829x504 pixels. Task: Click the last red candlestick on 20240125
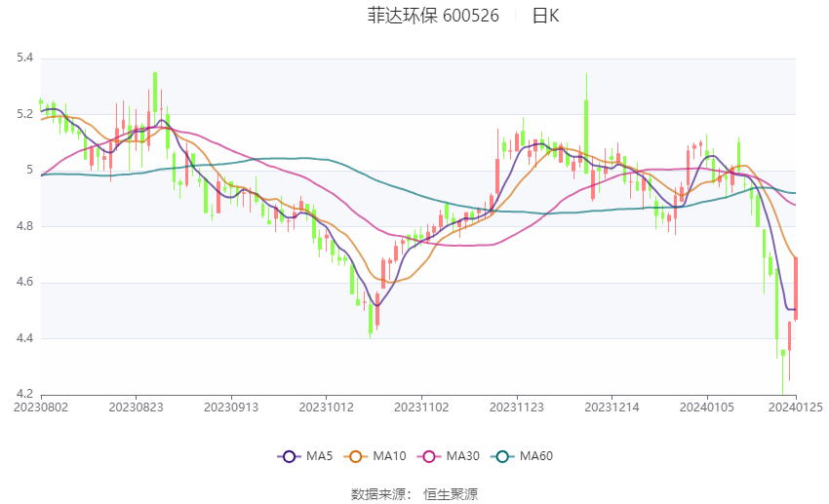pos(796,288)
